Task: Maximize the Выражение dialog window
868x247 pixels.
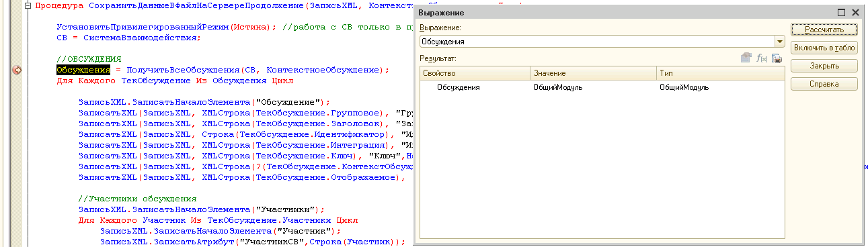Action: pyautogui.click(x=841, y=13)
